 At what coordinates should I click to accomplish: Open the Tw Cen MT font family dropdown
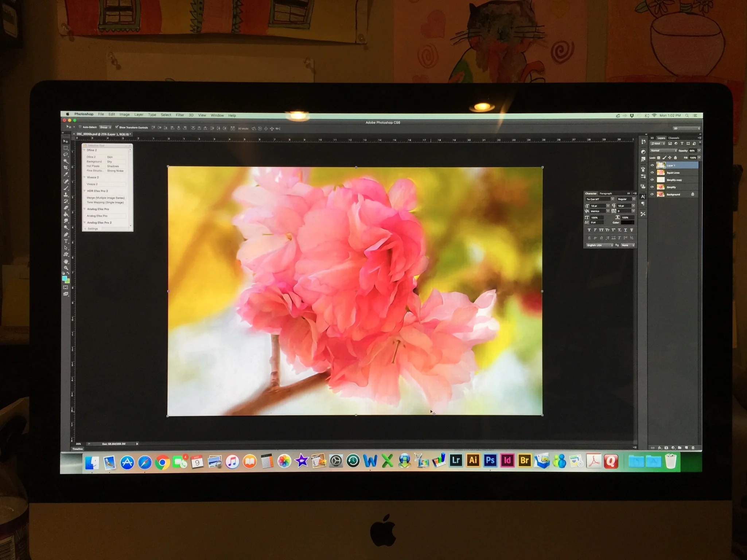pyautogui.click(x=612, y=199)
